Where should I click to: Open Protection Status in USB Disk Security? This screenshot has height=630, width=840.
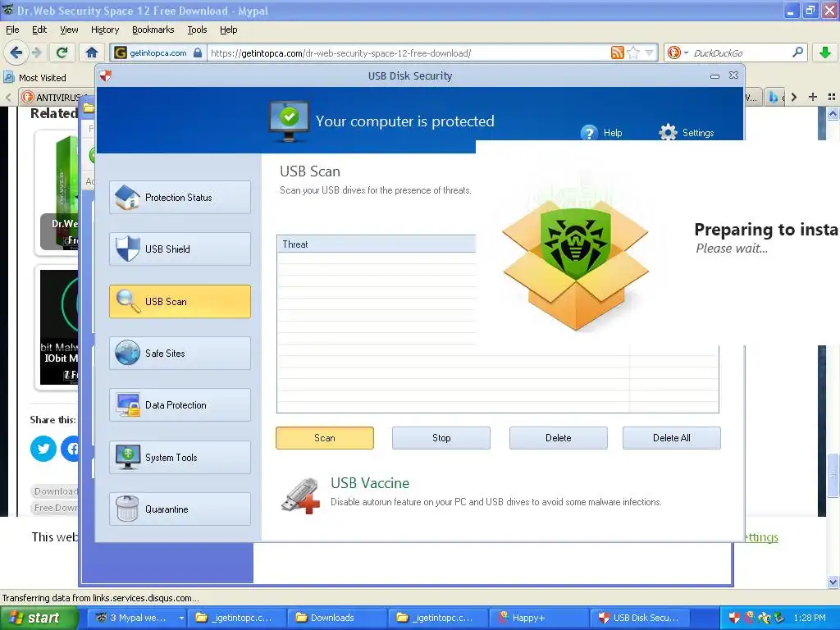click(x=180, y=197)
